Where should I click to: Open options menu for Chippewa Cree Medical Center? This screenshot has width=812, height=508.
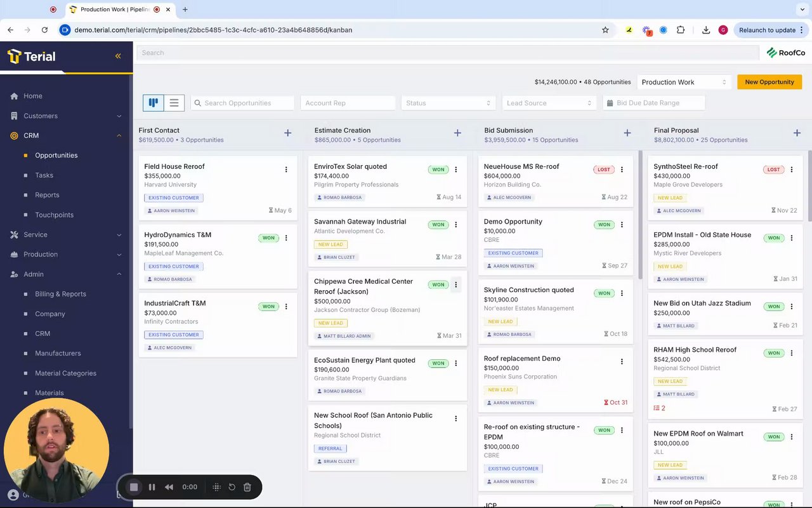point(455,284)
